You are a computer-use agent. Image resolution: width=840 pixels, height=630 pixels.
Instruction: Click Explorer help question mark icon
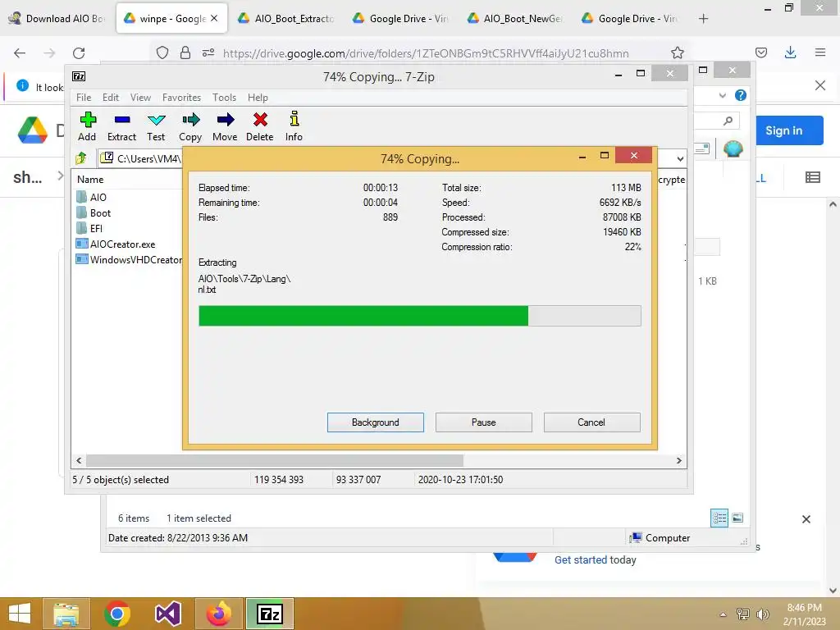(741, 95)
